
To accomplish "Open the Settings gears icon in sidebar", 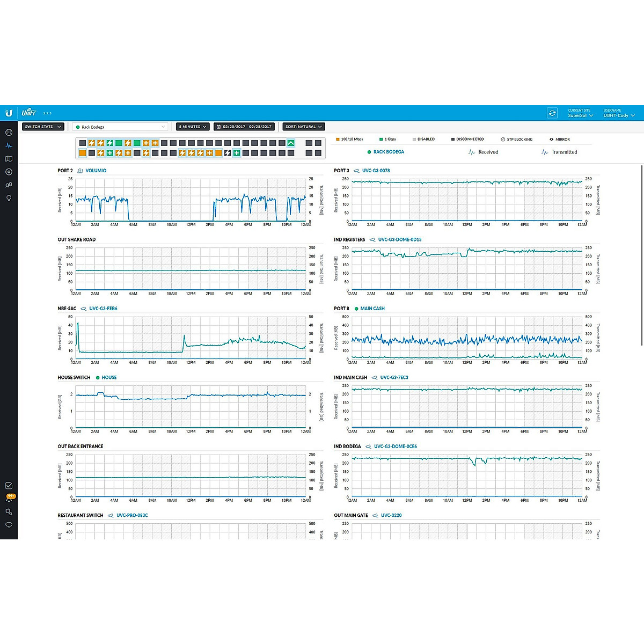I will (x=9, y=512).
